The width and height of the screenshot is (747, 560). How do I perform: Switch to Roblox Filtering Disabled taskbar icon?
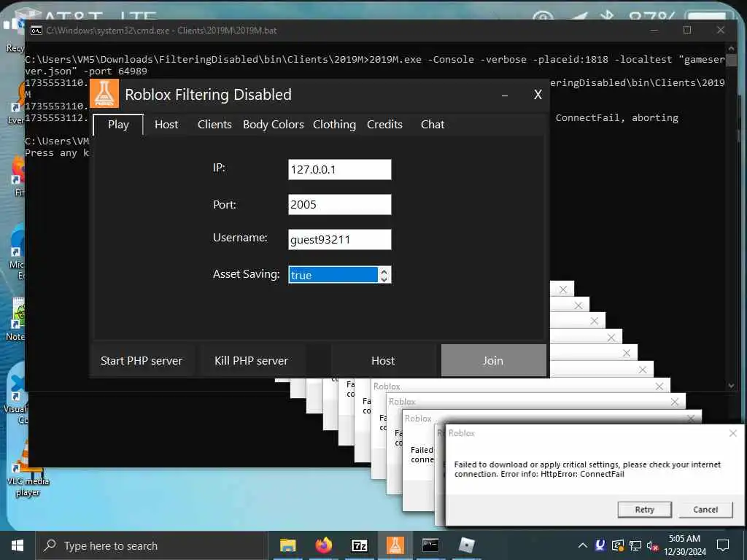395,545
